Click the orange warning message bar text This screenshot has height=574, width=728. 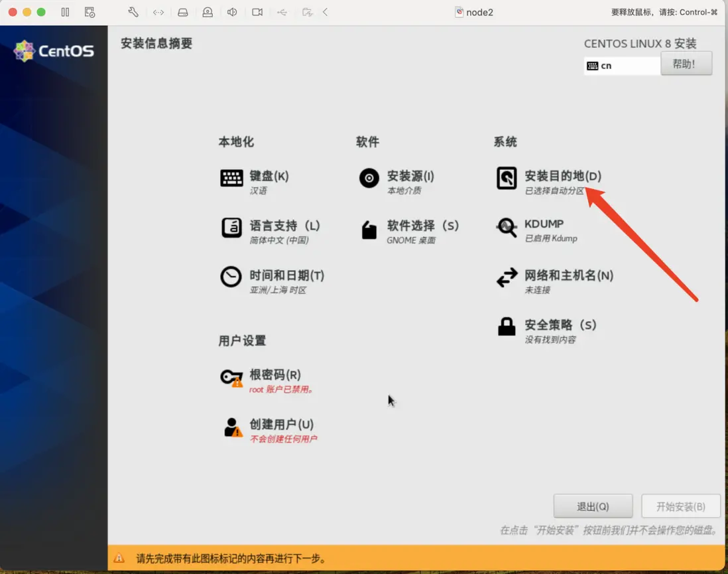click(x=231, y=558)
